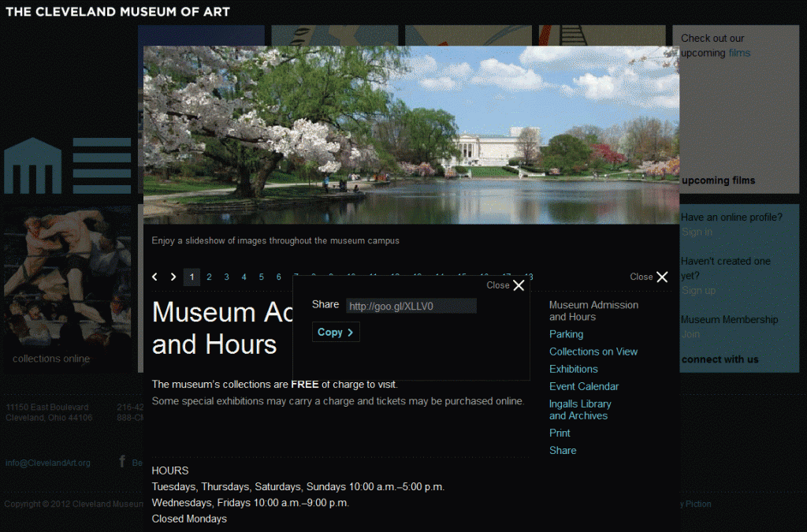Click the Share link in sidebar
Image resolution: width=807 pixels, height=532 pixels.
(x=563, y=450)
